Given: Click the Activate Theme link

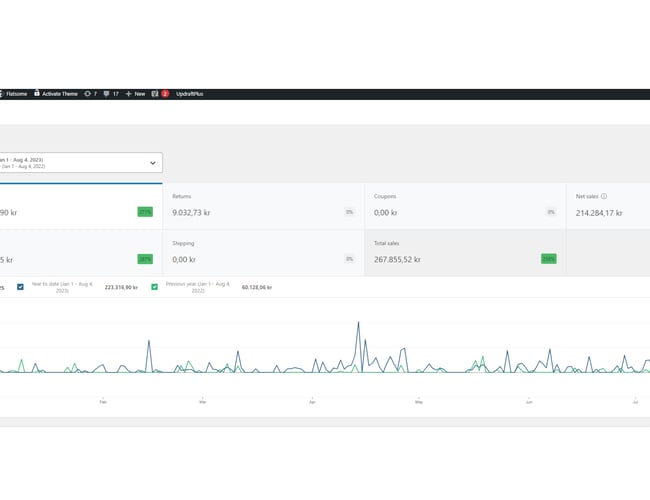Looking at the screenshot, I should click(x=59, y=94).
